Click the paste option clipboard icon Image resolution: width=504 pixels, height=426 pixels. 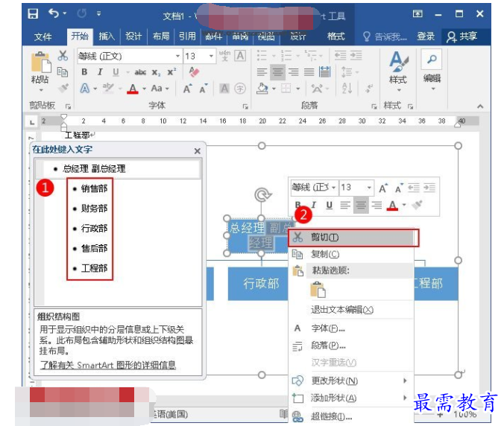tap(318, 290)
